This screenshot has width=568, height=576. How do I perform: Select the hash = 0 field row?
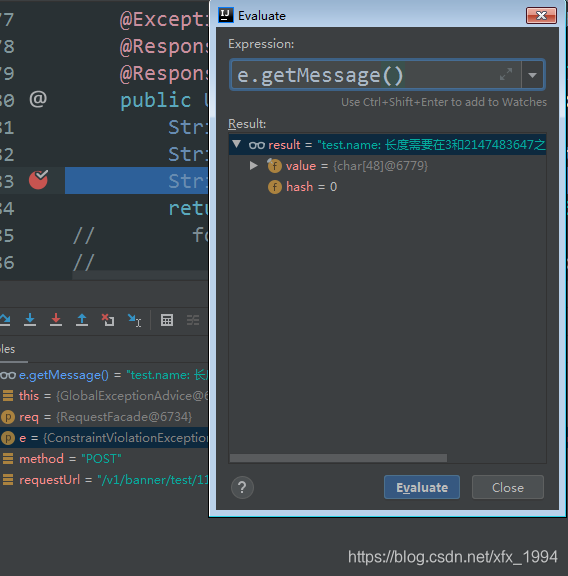[x=387, y=187]
